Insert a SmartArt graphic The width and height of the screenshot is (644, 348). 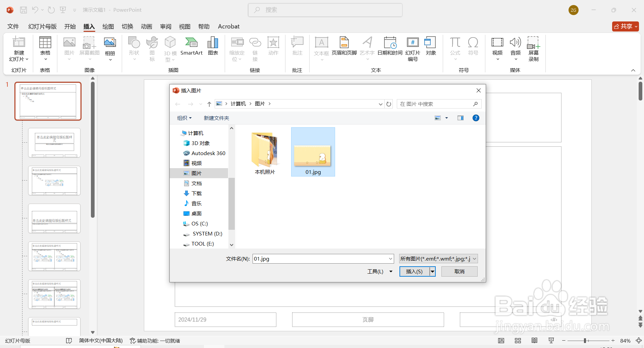(x=191, y=47)
